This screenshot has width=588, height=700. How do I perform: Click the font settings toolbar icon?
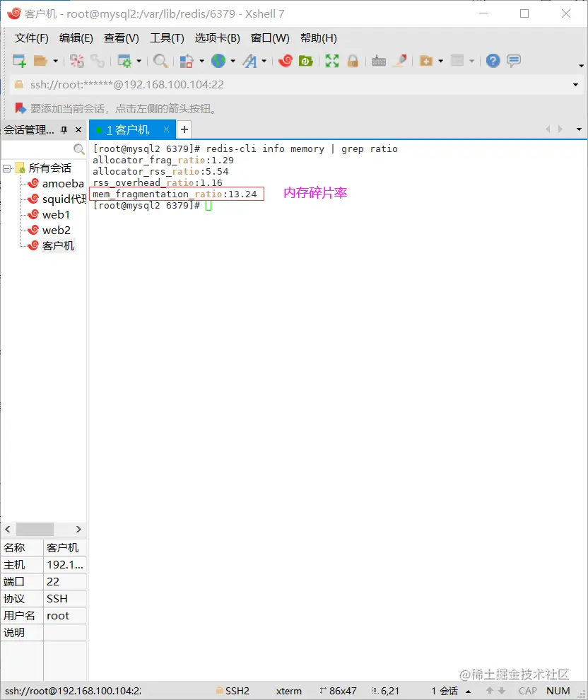click(x=250, y=61)
